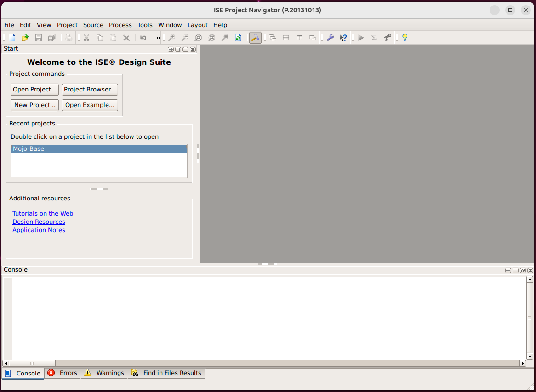The width and height of the screenshot is (536, 392).
Task: Click the Tile Vertically icon
Action: [299, 38]
